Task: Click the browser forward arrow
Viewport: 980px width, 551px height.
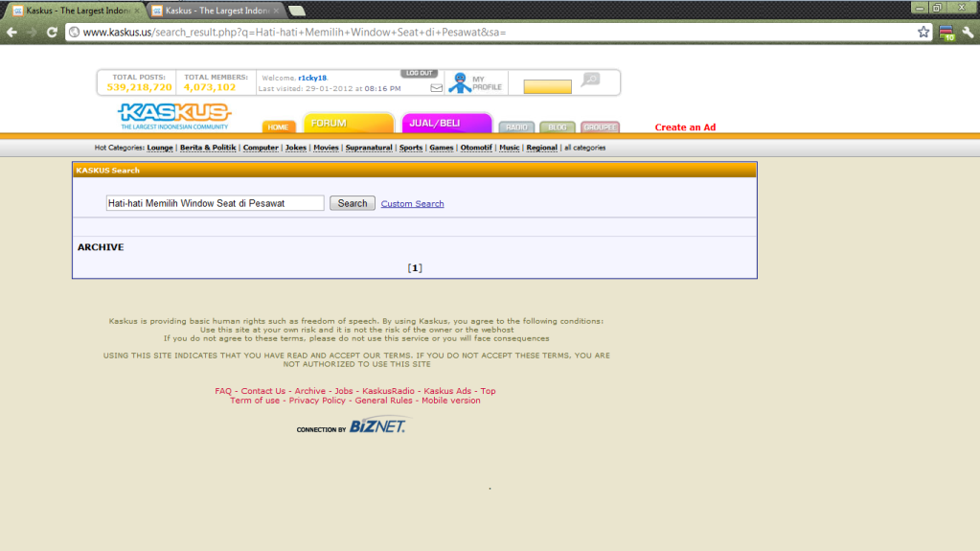Action: tap(32, 32)
